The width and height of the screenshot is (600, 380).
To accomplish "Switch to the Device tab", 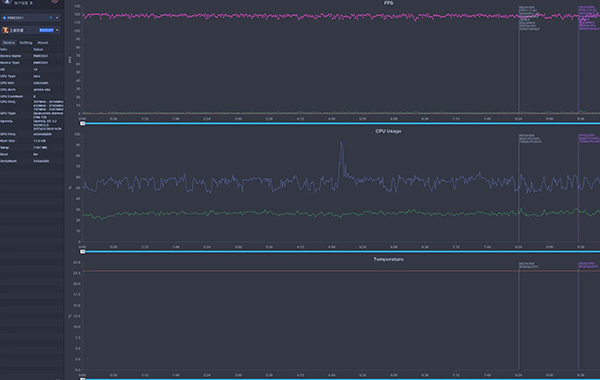I will 9,42.
